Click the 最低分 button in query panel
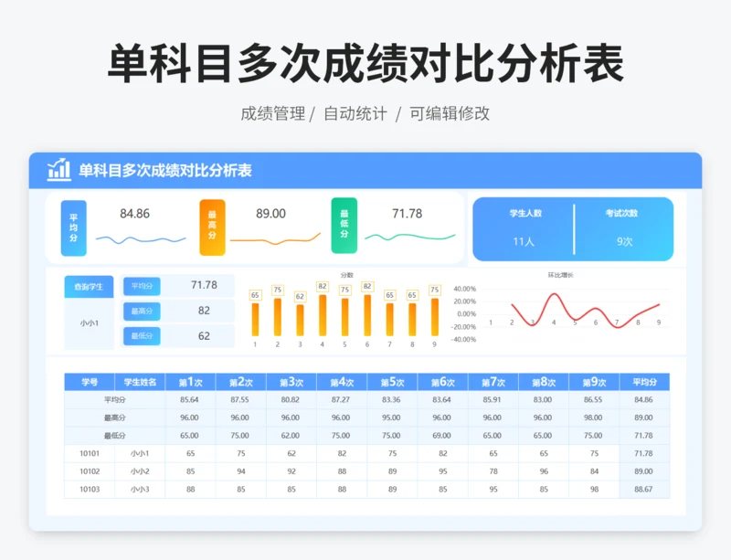The width and height of the screenshot is (731, 560). [142, 335]
